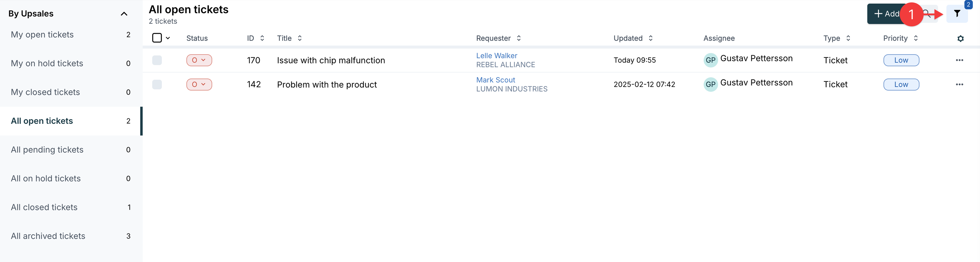Open more options for ticket 170
This screenshot has width=980, height=262.
coord(959,60)
